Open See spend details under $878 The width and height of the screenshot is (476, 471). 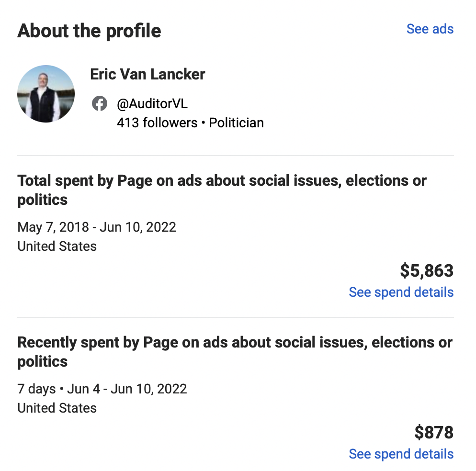pos(401,454)
